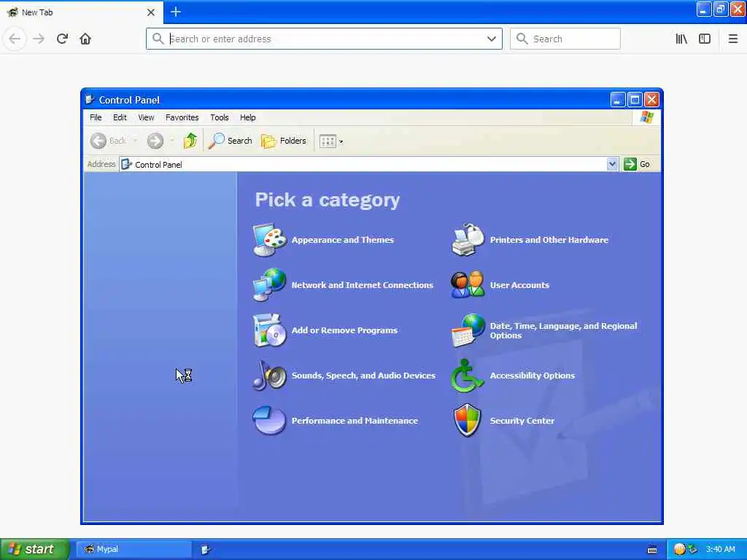
Task: Open Security Center link
Action: click(522, 421)
